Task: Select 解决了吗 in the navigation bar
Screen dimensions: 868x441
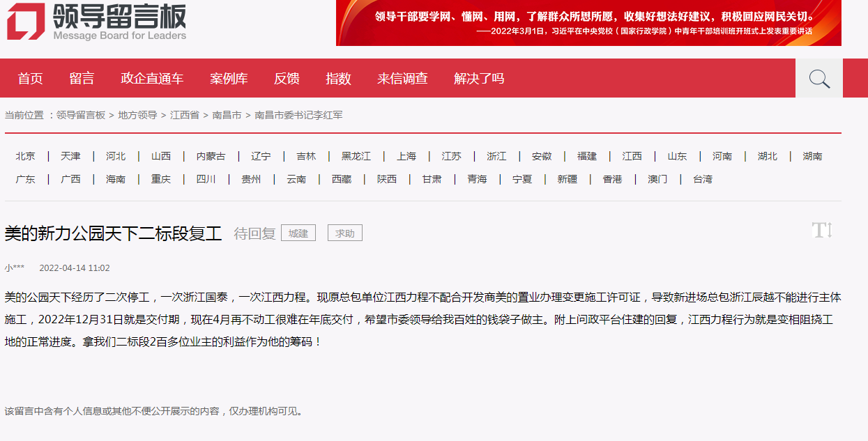Action: (479, 79)
